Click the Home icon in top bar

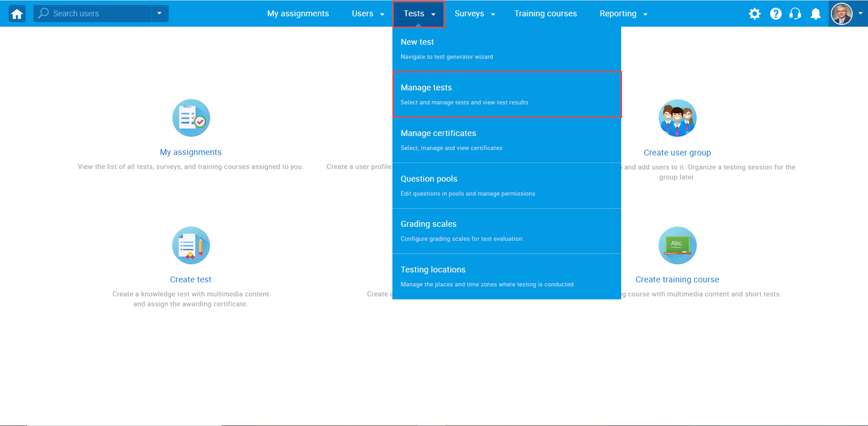pyautogui.click(x=17, y=14)
